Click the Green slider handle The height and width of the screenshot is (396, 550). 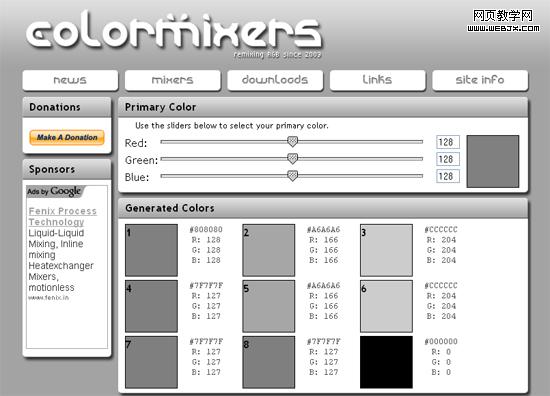tap(292, 159)
